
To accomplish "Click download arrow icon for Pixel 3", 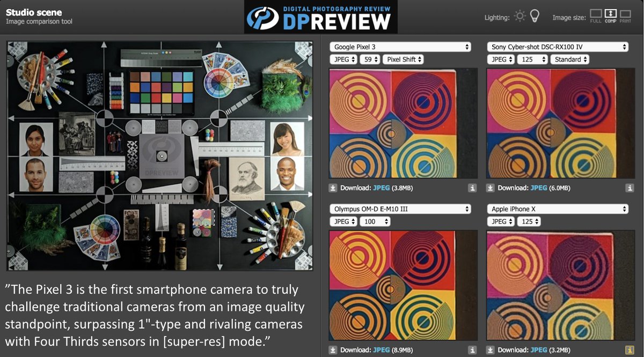I will pyautogui.click(x=333, y=188).
